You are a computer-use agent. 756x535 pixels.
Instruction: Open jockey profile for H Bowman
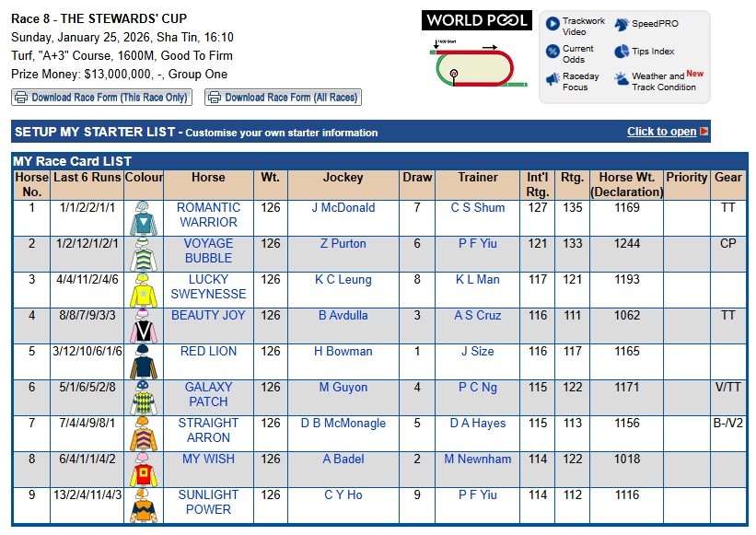coord(343,351)
